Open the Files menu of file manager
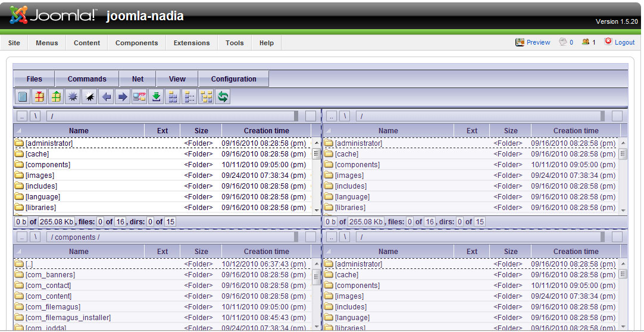The image size is (644, 332). pos(35,79)
